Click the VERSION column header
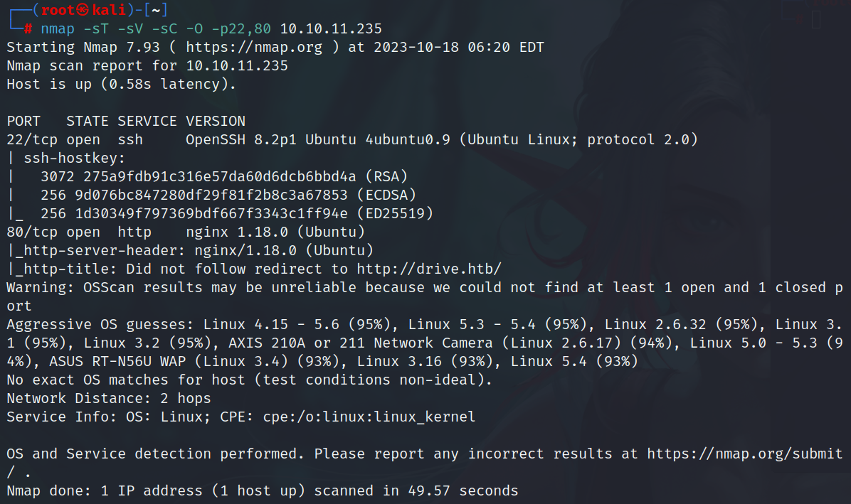Screen dimensions: 851x504 [x=216, y=121]
